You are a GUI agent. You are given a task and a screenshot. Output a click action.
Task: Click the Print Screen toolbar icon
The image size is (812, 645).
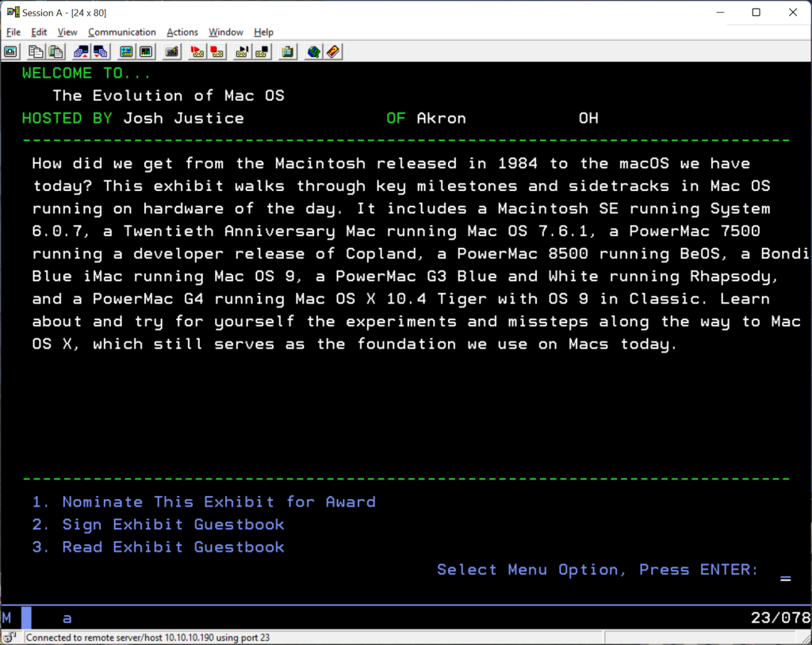11,52
